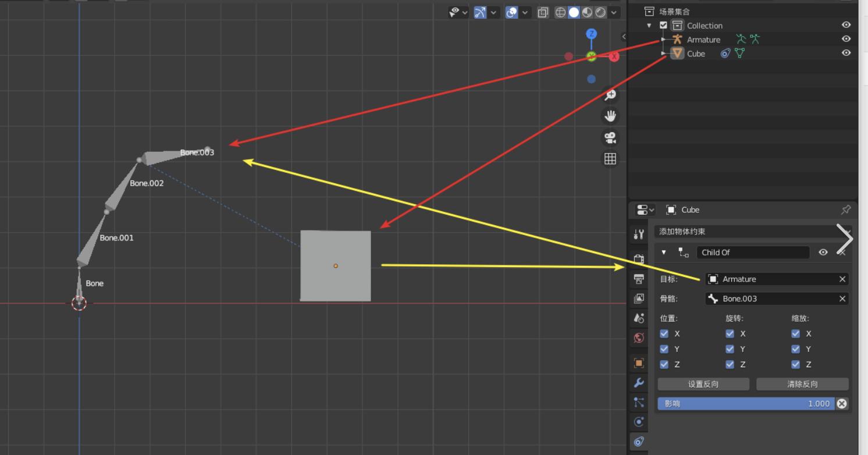868x455 pixels.
Task: Hide Armature in the outliner
Action: [x=846, y=39]
